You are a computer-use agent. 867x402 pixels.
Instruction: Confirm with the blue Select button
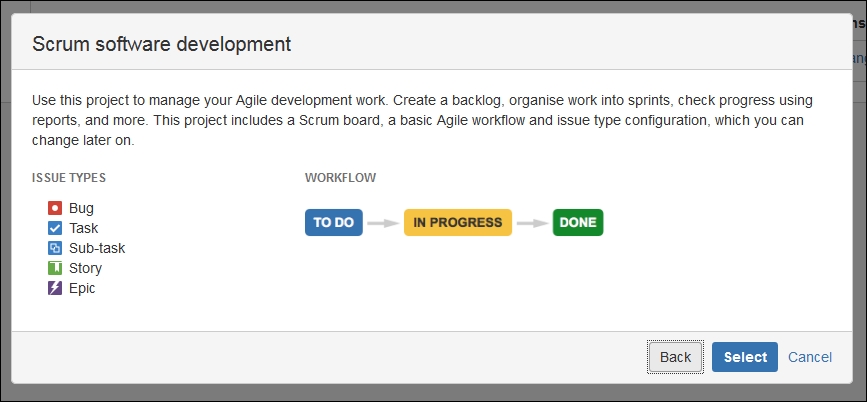click(745, 357)
